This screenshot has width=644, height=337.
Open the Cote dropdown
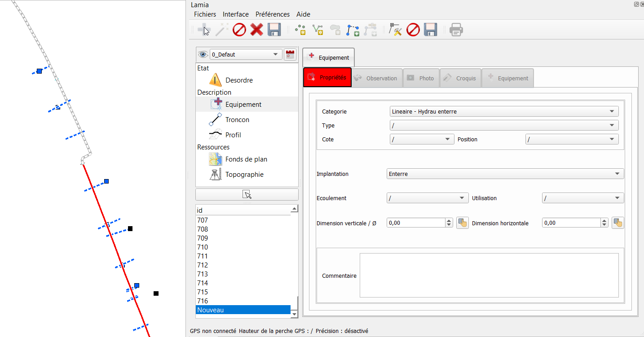tap(422, 139)
